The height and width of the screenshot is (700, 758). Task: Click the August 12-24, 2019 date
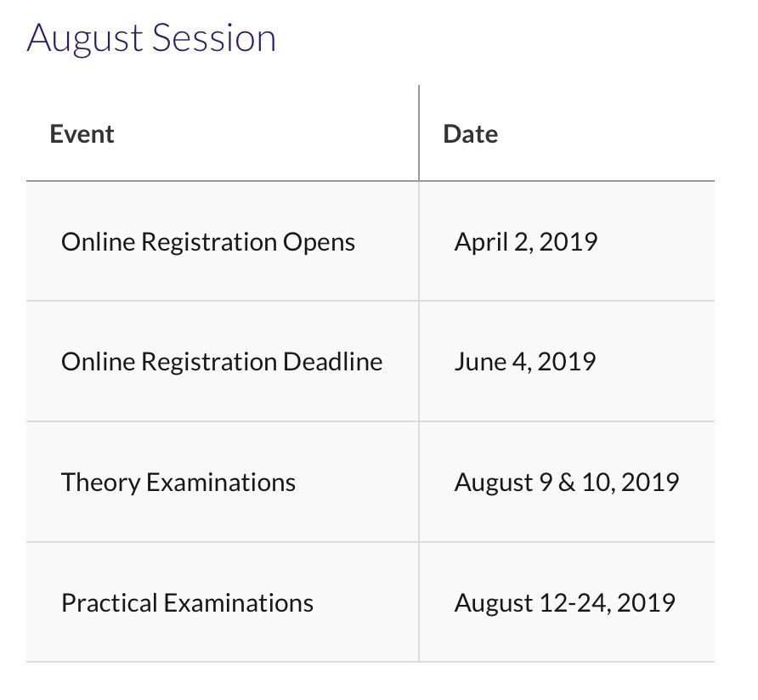tap(564, 603)
